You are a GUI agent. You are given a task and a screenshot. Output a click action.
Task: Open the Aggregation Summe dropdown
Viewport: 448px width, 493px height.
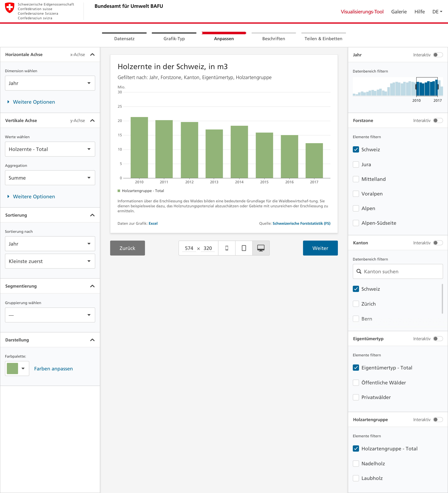(50, 178)
